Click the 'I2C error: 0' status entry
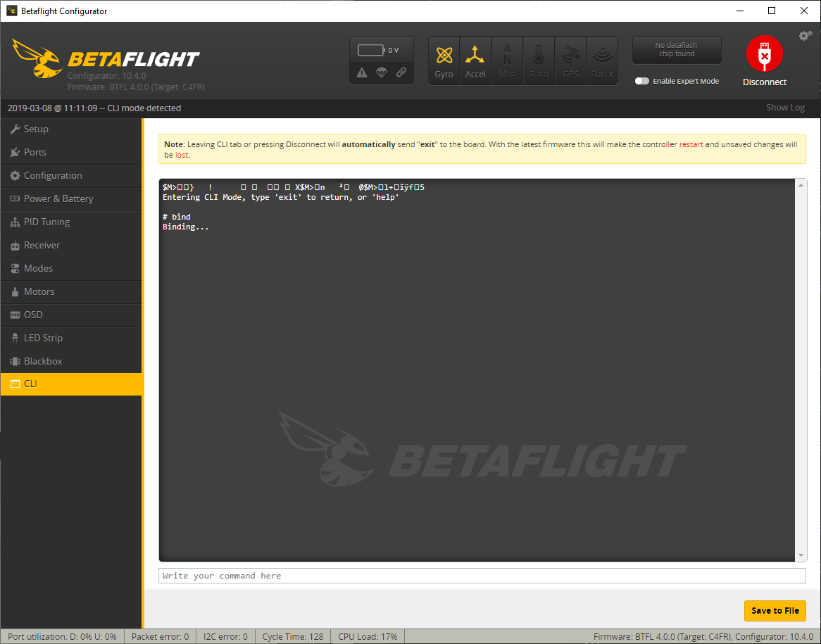 pos(225,637)
